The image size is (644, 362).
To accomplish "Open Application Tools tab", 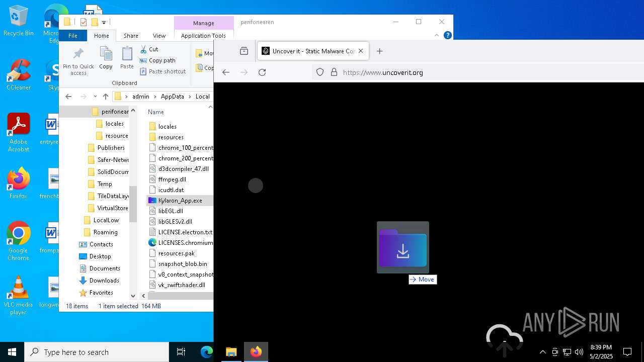I will (203, 36).
